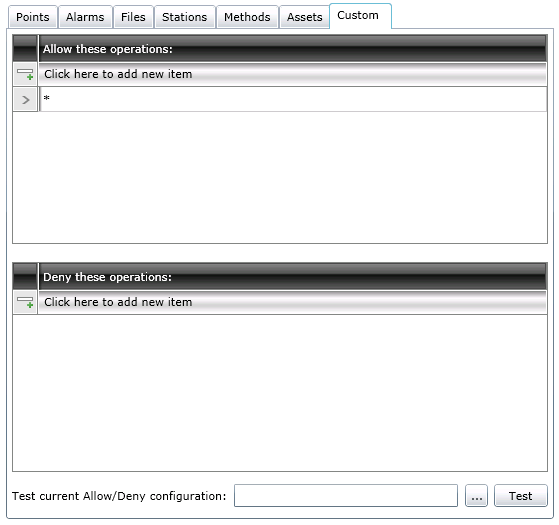Click the empty area of the Deny list

(280, 393)
